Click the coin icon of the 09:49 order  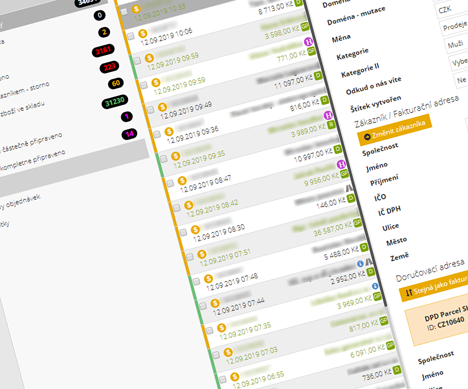click(162, 107)
